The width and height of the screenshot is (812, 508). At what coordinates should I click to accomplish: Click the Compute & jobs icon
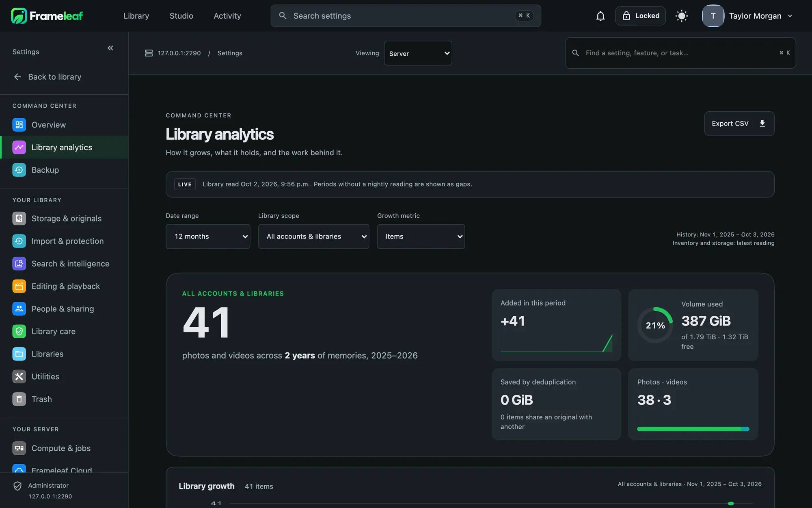pos(19,448)
